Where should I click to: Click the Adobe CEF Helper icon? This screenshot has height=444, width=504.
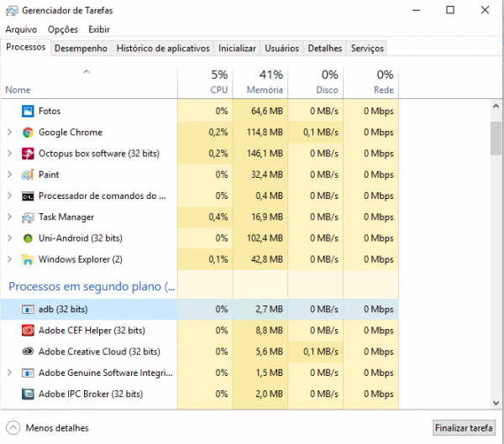coord(28,331)
